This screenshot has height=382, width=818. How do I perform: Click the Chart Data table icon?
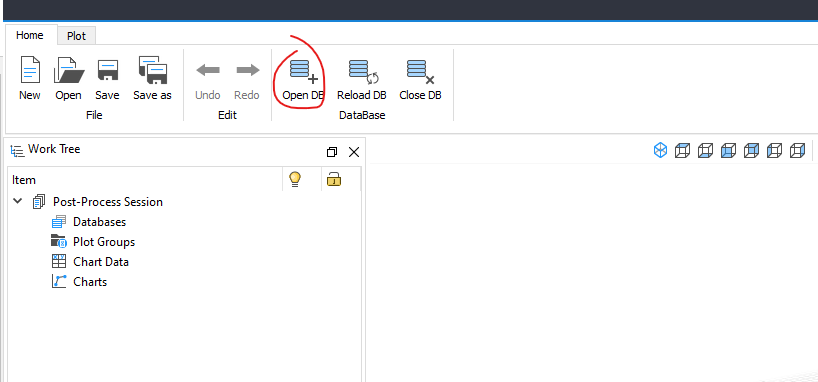(x=59, y=261)
